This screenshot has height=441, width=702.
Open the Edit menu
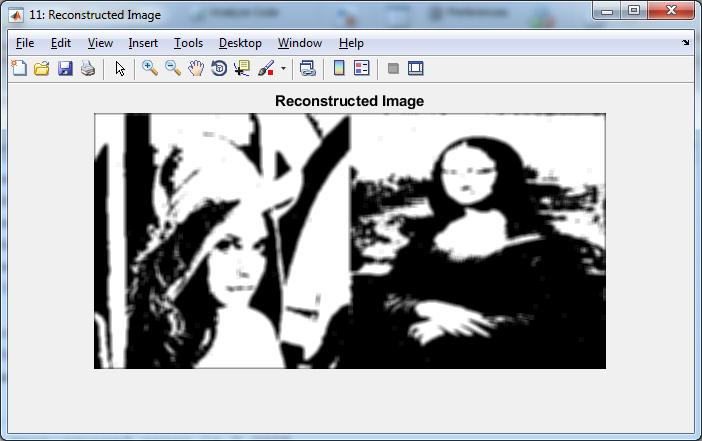coord(60,43)
